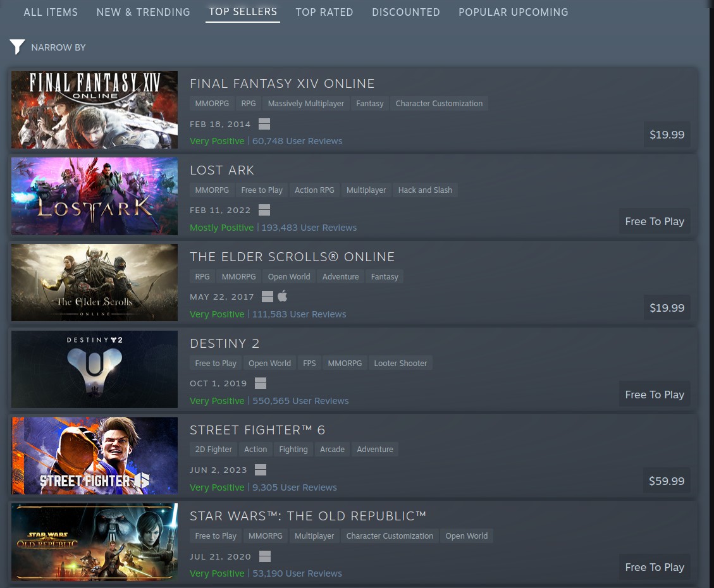714x588 pixels.
Task: Click Free To Play button for Lost Ark
Action: click(655, 221)
